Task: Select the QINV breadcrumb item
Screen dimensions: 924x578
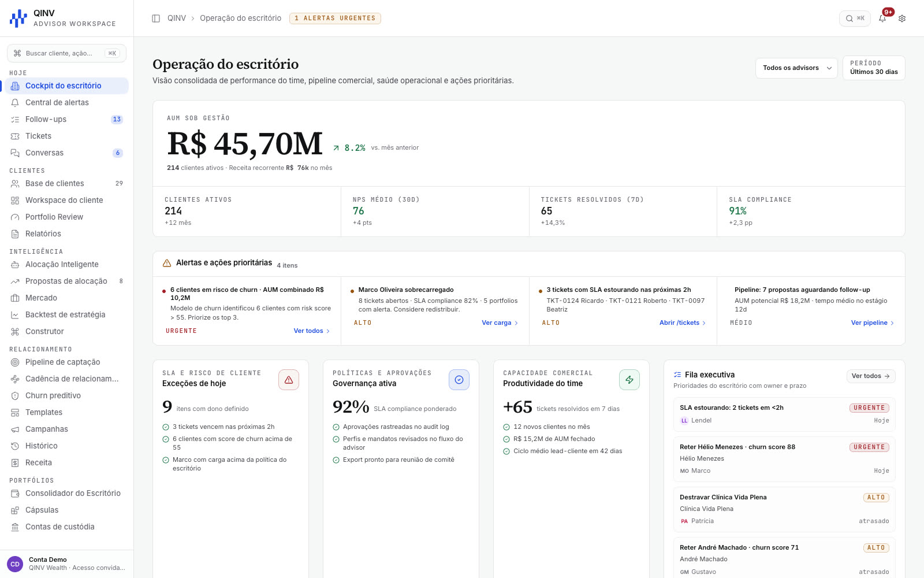Action: tap(177, 18)
